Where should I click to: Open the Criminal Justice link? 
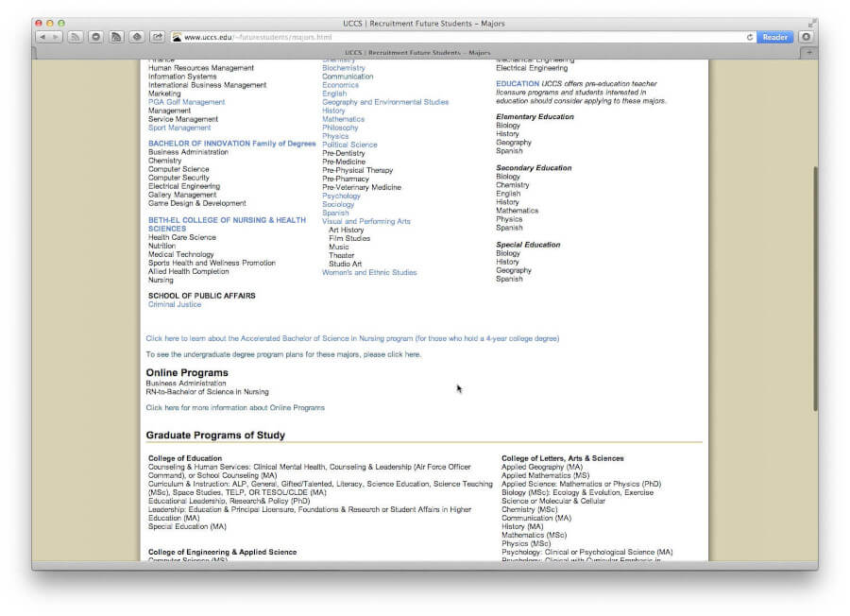[175, 304]
